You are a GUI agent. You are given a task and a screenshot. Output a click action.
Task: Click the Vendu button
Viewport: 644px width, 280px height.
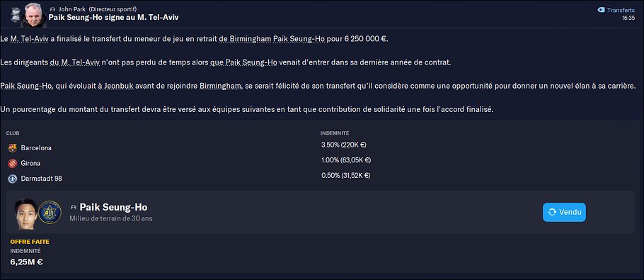(564, 212)
